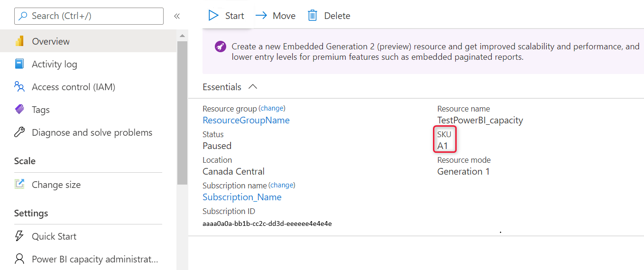Image resolution: width=644 pixels, height=270 pixels.
Task: Click the Overview chart icon in sidebar
Action: [x=19, y=41]
